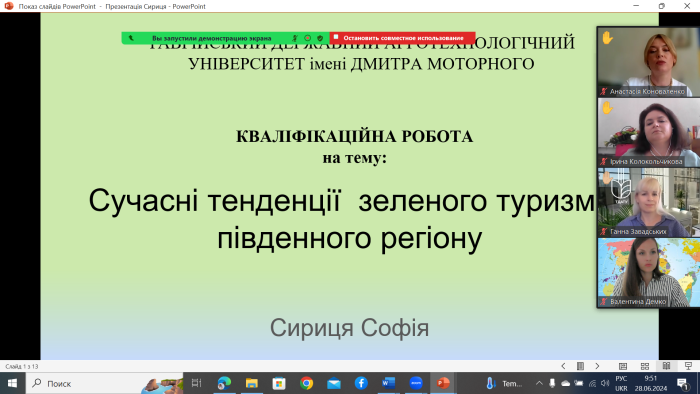Open File Explorer from the taskbar
Image resolution: width=700 pixels, height=394 pixels.
pos(252,383)
